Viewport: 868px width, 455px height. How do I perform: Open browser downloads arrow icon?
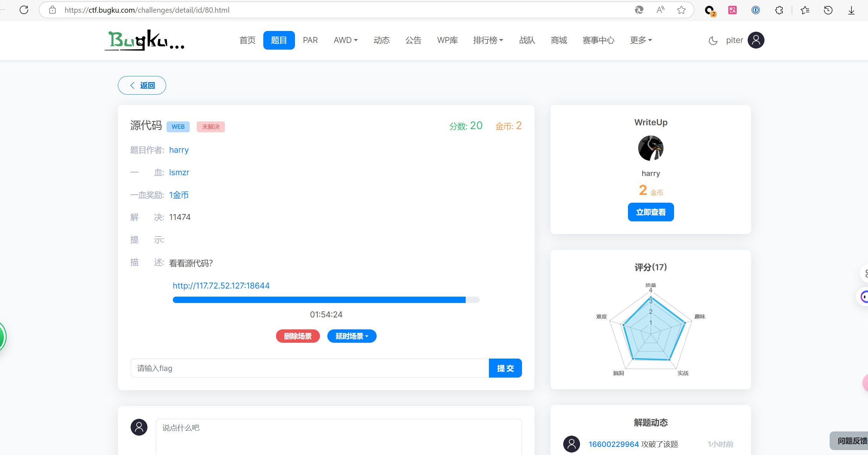point(851,10)
